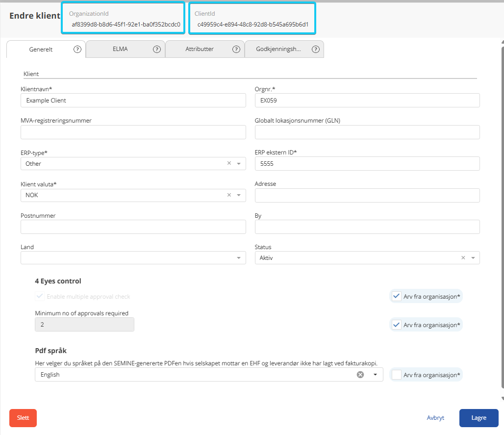Viewport: 504px width, 435px height.
Task: Click the Avbryt link
Action: [x=435, y=418]
